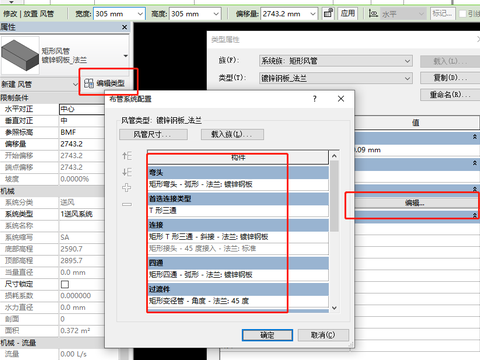Open the 族(F) 系统族: 矩形风管 dropdown
Viewport: 480px width, 360px height.
(336, 61)
